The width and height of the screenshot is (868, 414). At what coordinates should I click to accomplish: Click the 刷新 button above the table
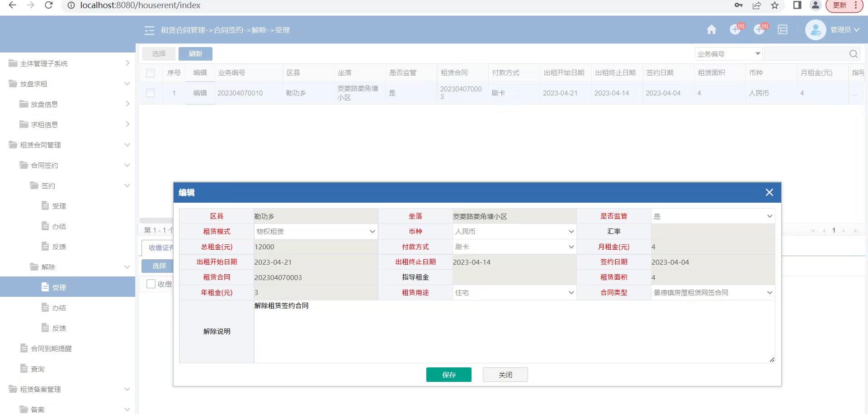[195, 53]
